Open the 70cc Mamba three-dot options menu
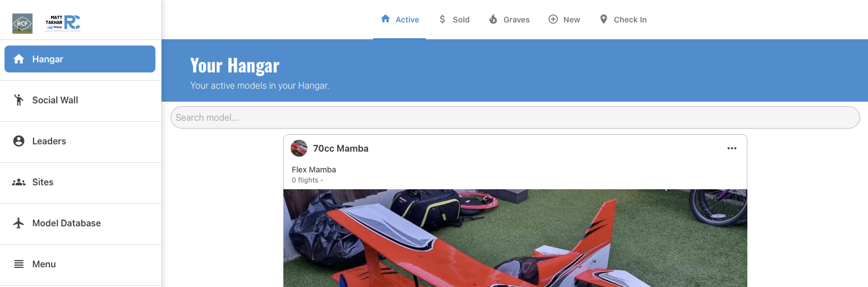 (x=732, y=148)
